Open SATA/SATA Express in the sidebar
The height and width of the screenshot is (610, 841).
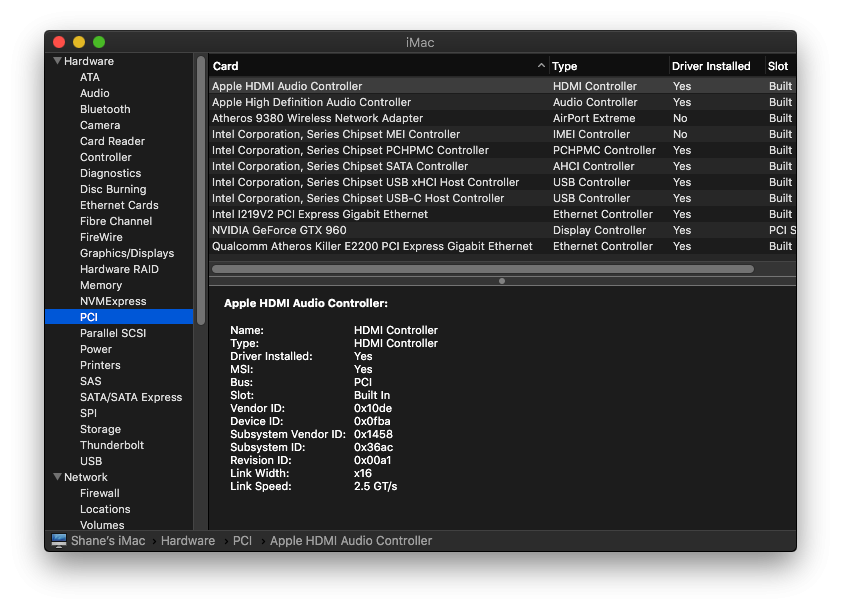pos(131,398)
